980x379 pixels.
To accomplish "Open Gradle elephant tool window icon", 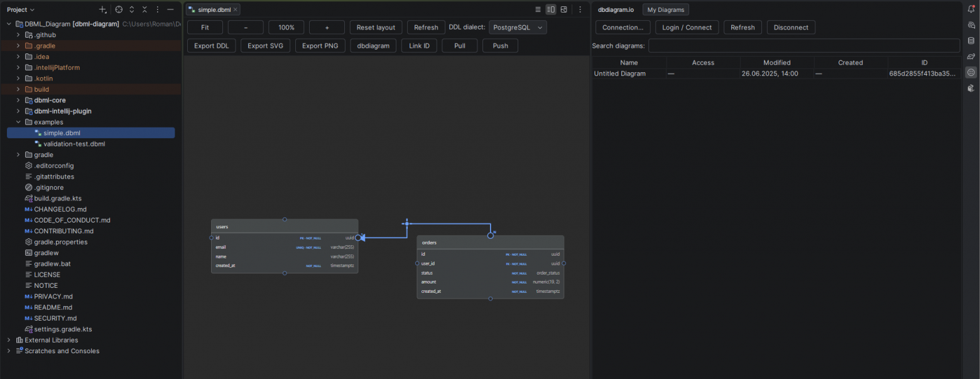I will (x=971, y=57).
